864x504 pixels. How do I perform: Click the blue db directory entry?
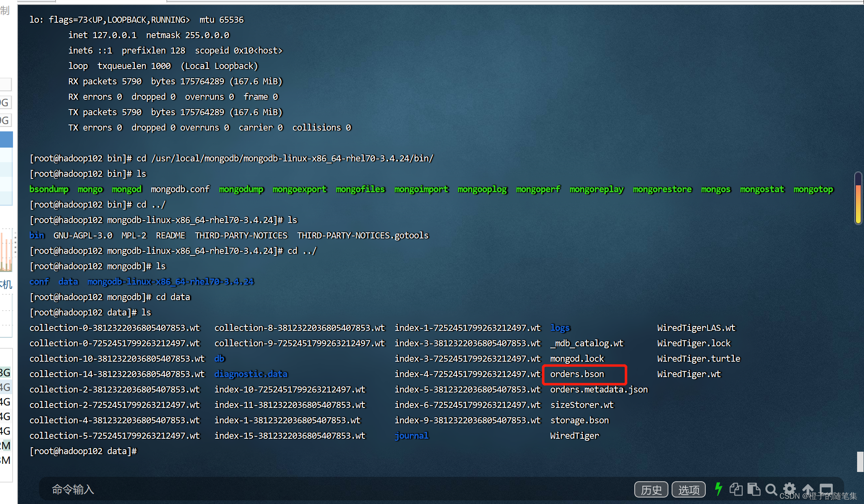pyautogui.click(x=220, y=358)
